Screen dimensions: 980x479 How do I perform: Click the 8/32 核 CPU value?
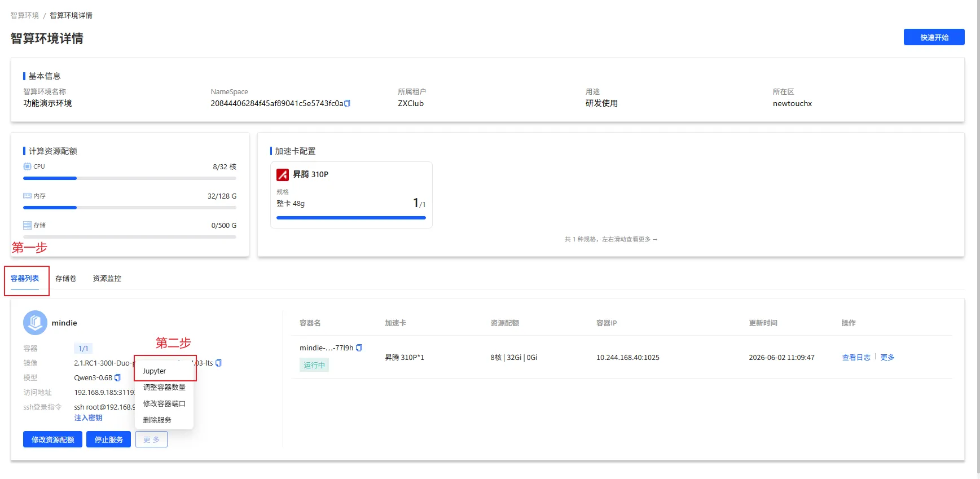[225, 166]
